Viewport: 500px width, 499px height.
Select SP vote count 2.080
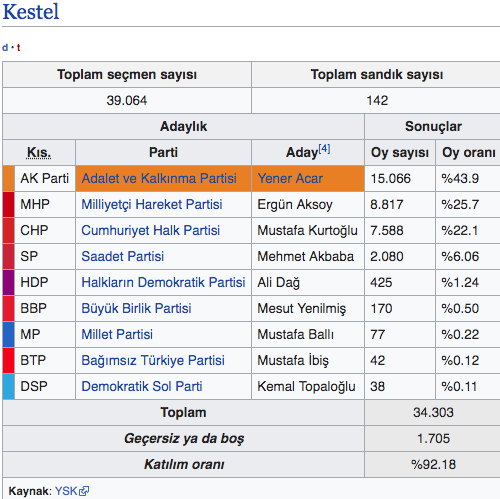point(387,256)
